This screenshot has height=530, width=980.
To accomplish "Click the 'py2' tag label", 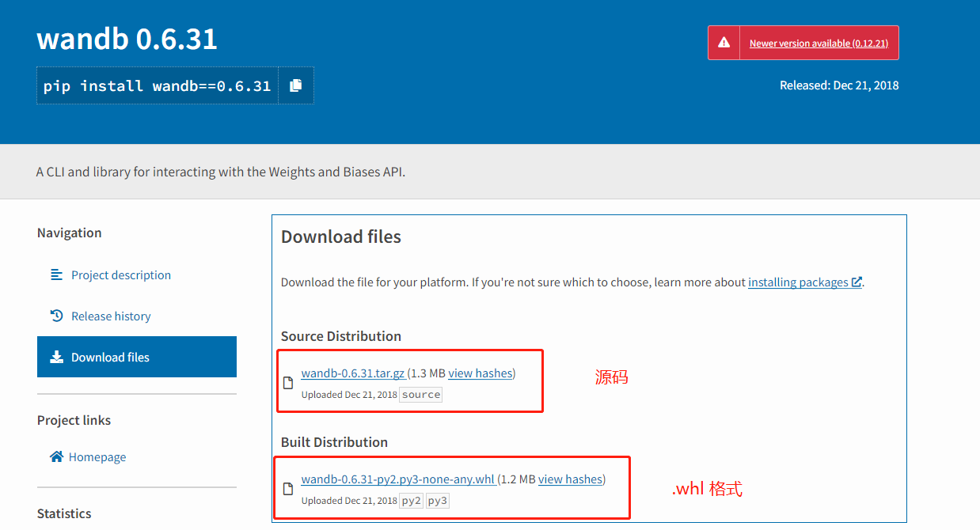I will (x=411, y=500).
